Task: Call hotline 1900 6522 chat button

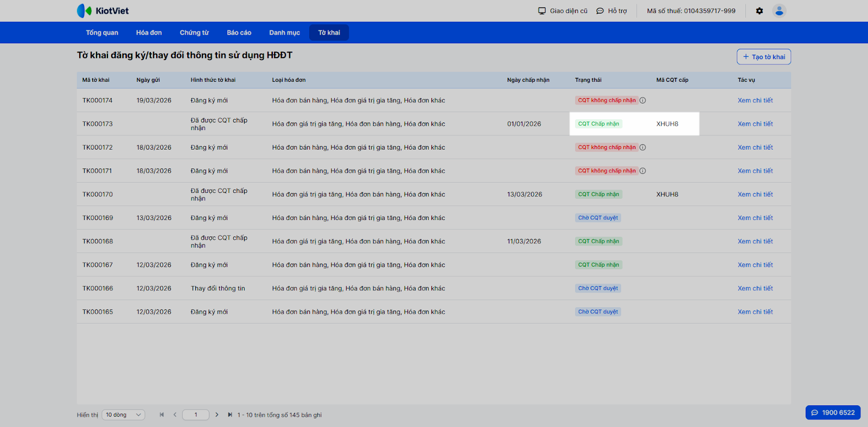Action: [833, 412]
